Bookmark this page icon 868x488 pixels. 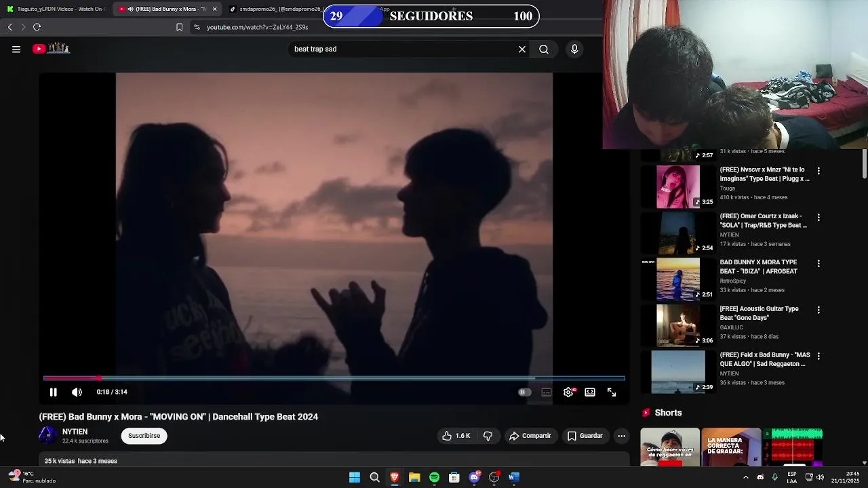point(179,27)
